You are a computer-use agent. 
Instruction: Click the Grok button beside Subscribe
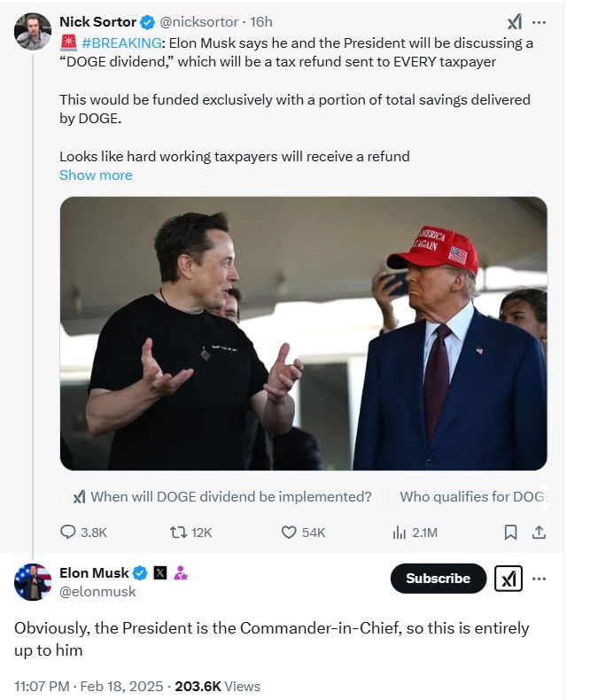tap(508, 579)
